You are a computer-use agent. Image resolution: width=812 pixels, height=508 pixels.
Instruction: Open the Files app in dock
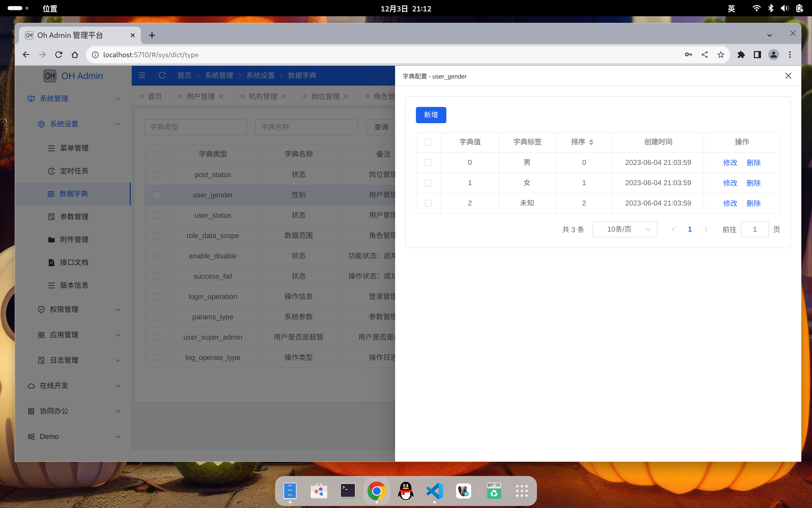point(290,491)
